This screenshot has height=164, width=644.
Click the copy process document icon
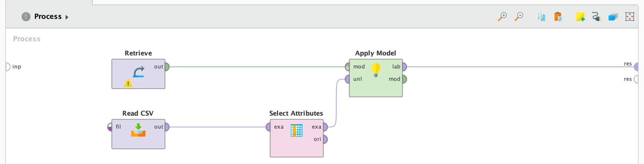[x=541, y=16]
